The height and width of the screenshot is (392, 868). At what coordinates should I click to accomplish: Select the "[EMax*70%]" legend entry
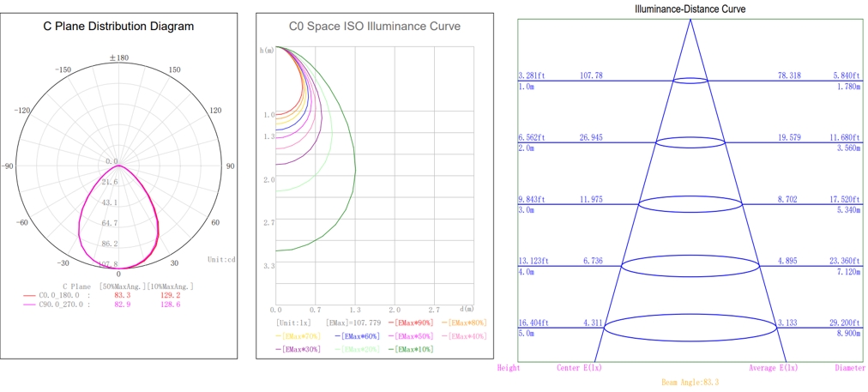coord(300,336)
